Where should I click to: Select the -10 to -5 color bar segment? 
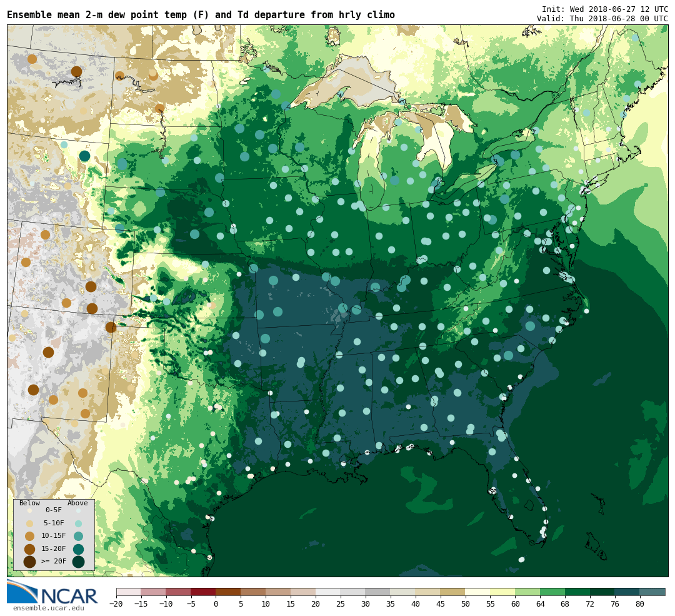[x=178, y=592]
